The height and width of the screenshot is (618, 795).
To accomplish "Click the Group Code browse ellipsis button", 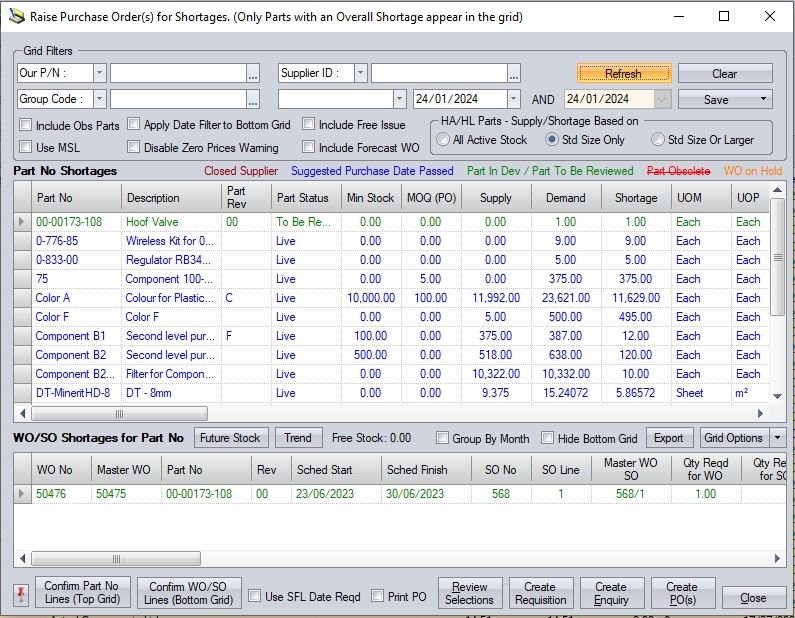I will point(253,99).
